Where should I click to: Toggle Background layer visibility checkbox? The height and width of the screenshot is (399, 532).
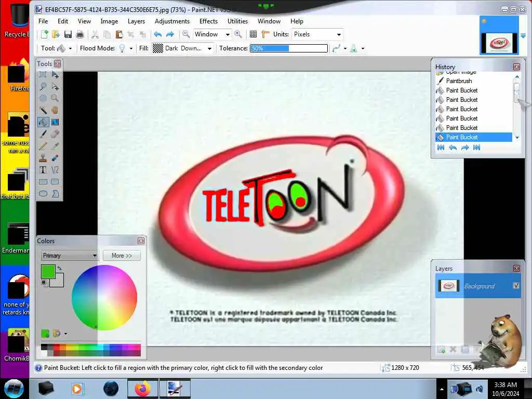516,286
